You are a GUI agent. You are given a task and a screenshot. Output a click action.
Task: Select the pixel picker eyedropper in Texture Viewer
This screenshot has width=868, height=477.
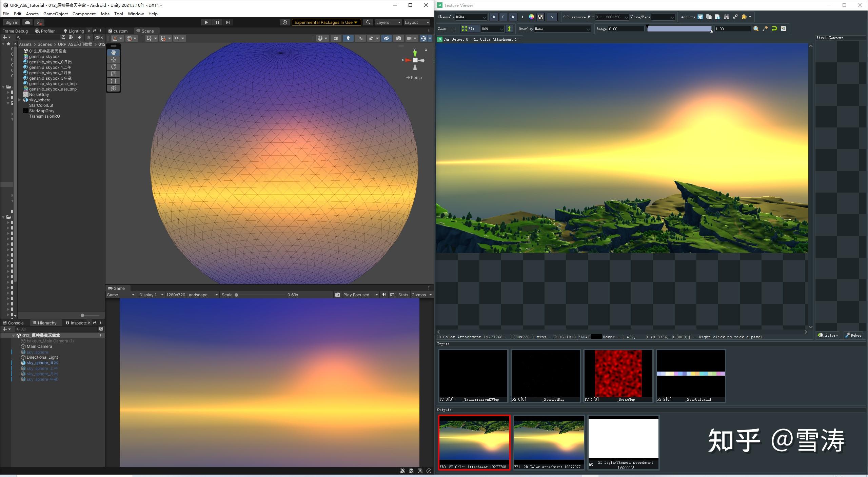pyautogui.click(x=765, y=29)
